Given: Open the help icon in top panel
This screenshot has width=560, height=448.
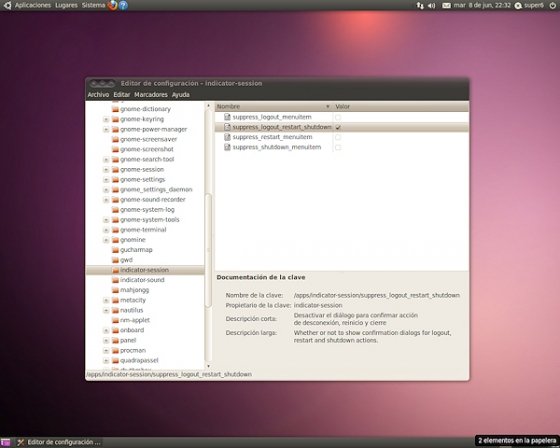Looking at the screenshot, I should pyautogui.click(x=123, y=5).
